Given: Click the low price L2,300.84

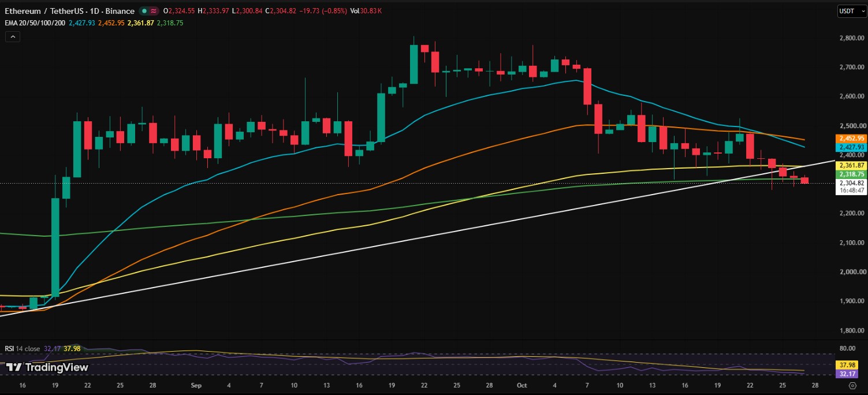Looking at the screenshot, I should point(247,11).
